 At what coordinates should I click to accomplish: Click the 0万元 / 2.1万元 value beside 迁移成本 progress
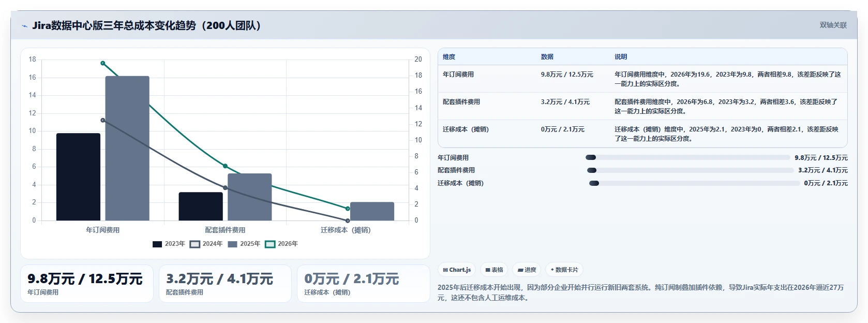click(826, 183)
